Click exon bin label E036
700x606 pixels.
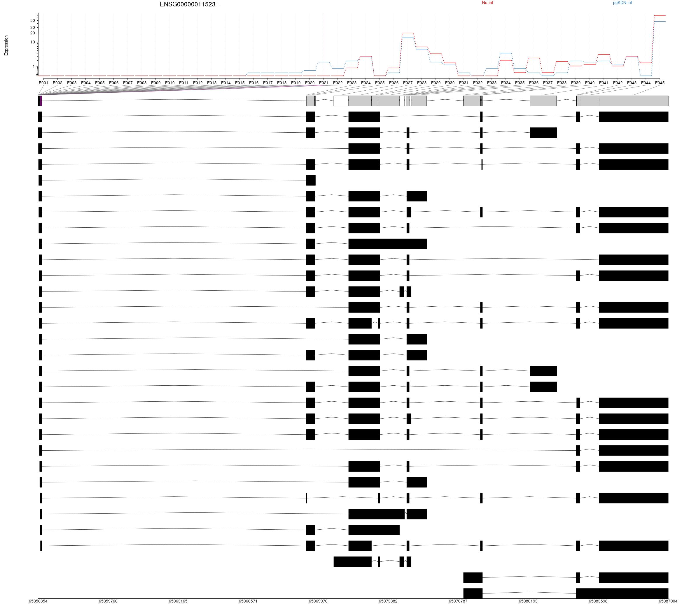tap(534, 83)
